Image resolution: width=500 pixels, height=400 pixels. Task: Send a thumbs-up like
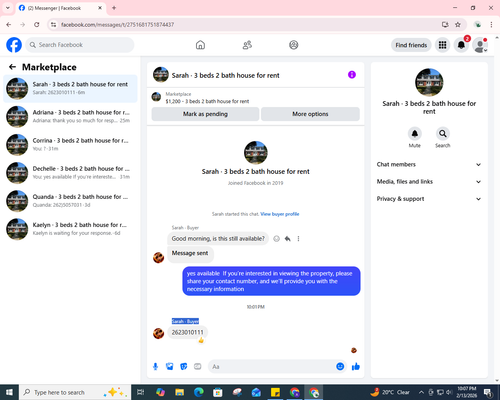tap(356, 367)
